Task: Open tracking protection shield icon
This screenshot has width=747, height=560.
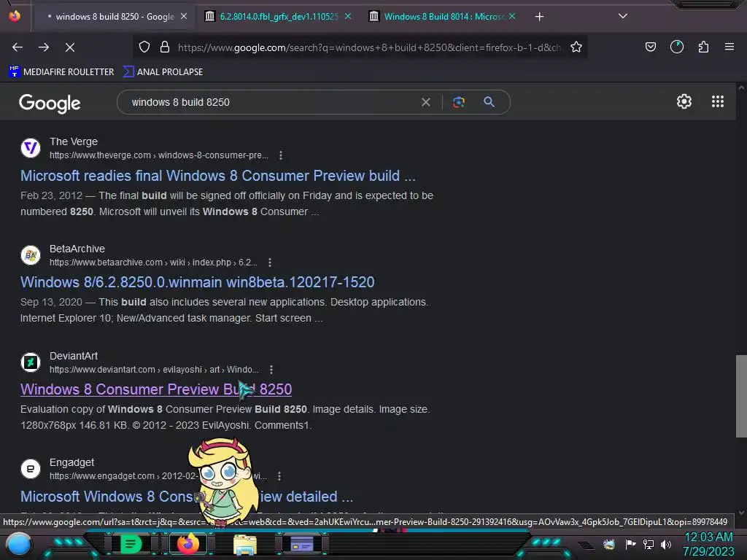Action: coord(144,47)
